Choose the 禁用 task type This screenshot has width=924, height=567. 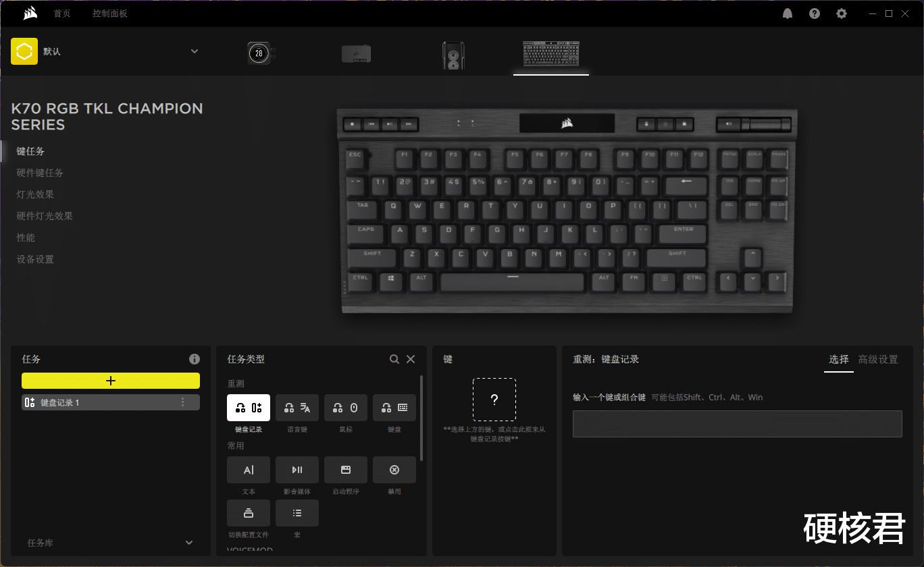pyautogui.click(x=394, y=470)
